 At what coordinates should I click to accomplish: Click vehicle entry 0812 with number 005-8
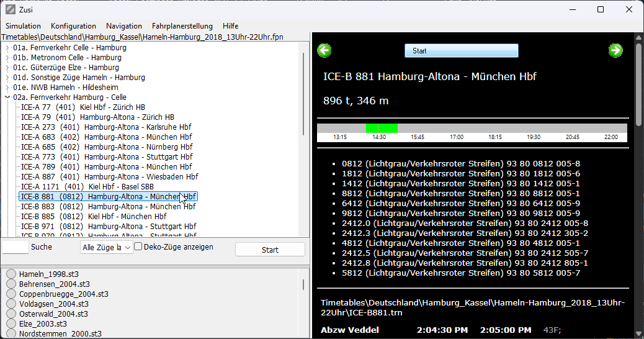[461, 163]
